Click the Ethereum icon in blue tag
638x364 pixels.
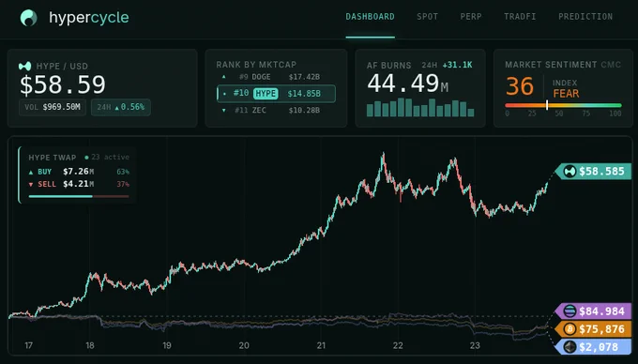[x=570, y=347]
